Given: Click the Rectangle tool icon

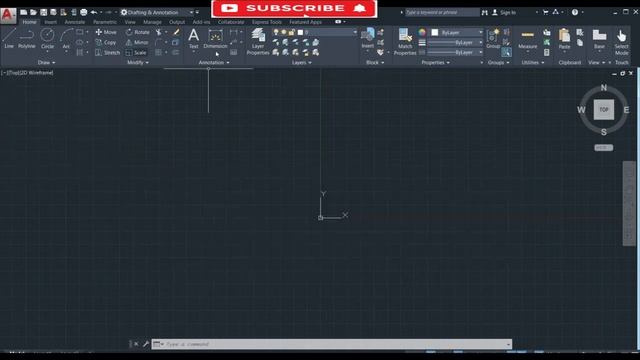Looking at the screenshot, I should tap(80, 32).
